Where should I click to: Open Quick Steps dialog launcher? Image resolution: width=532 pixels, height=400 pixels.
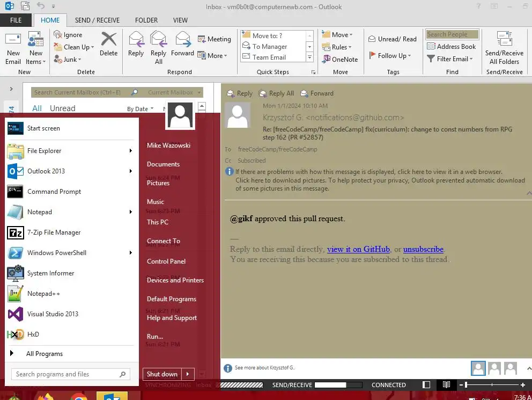point(314,72)
